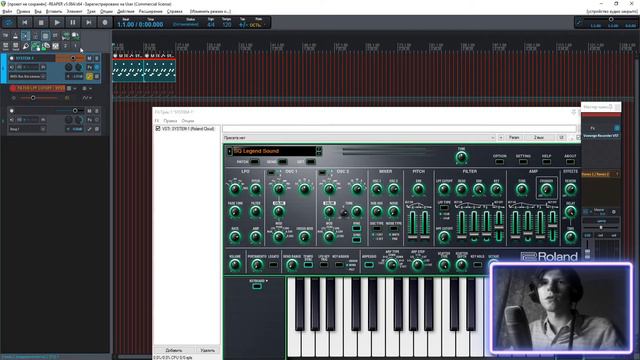Arm the transport Record button

(x=105, y=22)
